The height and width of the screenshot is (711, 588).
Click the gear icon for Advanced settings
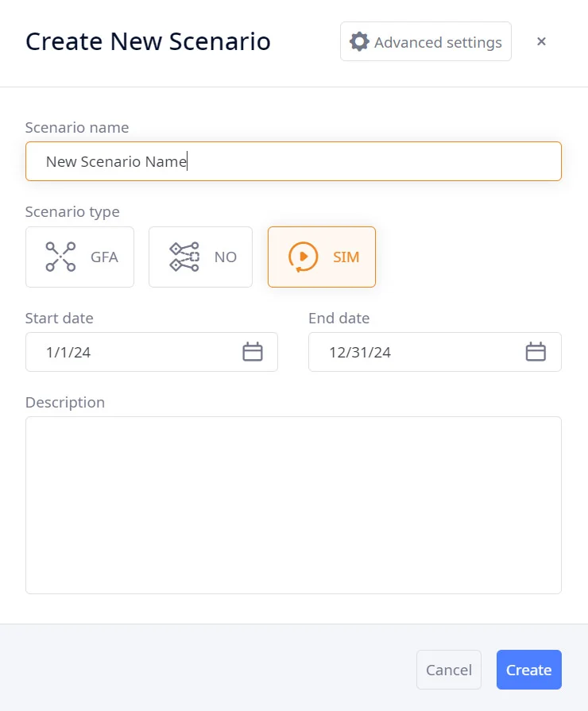click(x=360, y=42)
